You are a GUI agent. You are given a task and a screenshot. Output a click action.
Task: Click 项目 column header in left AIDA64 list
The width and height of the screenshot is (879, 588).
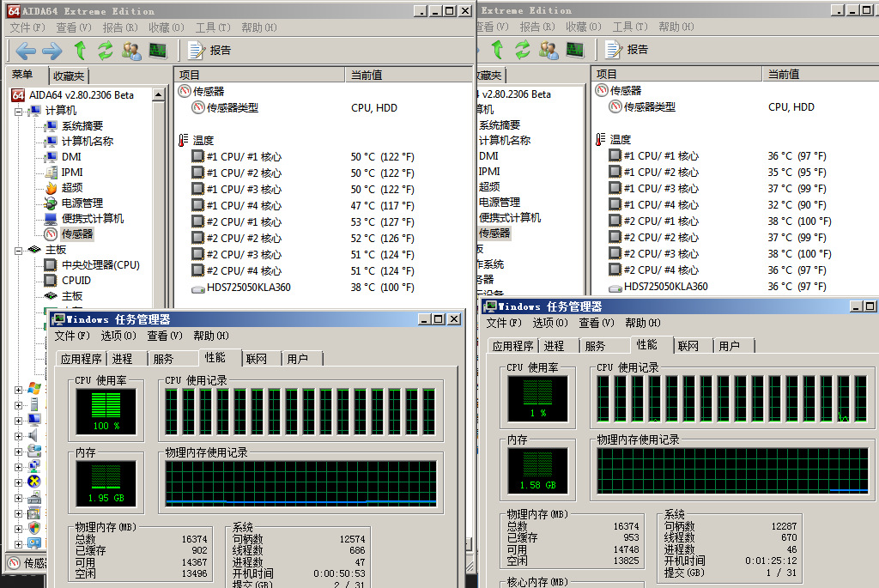(x=259, y=76)
